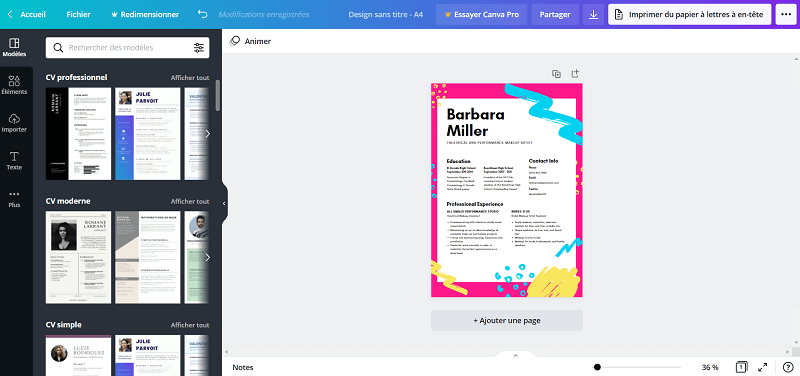
Task: Select the Education section heading
Action: click(x=459, y=161)
